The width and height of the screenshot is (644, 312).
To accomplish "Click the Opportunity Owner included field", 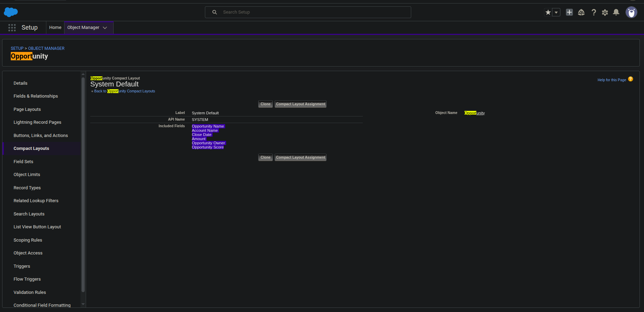I will click(209, 143).
